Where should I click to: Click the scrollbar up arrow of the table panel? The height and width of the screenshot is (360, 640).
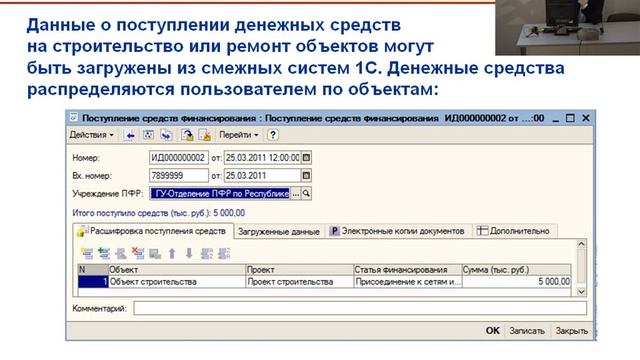[x=582, y=244]
